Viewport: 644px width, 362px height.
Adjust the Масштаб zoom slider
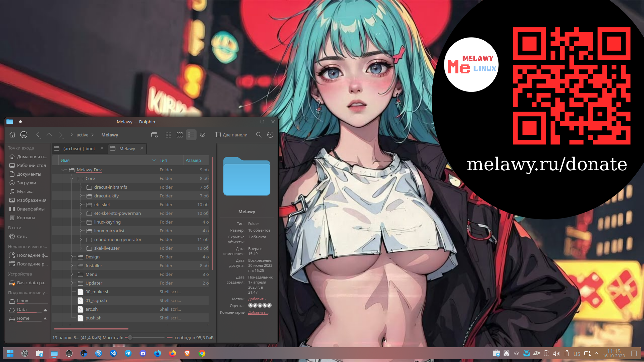point(130,338)
